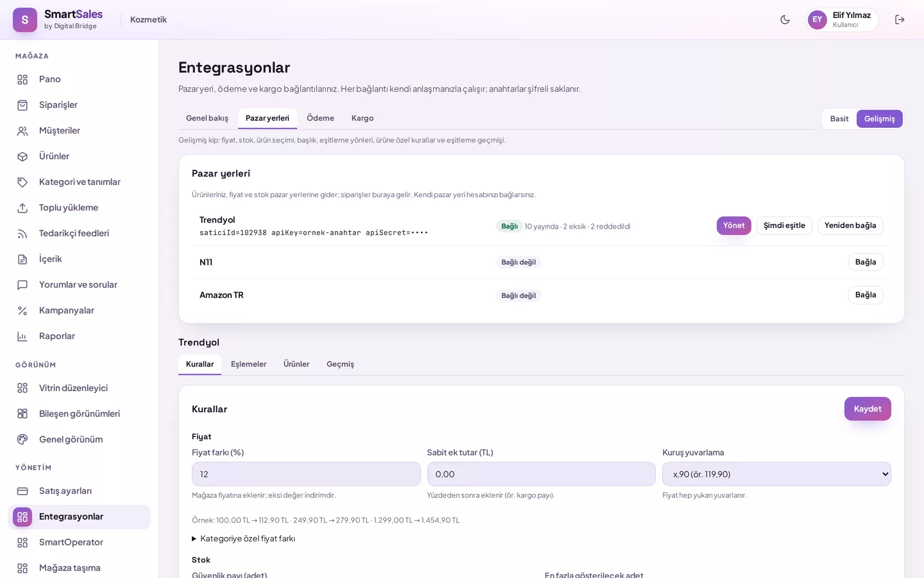This screenshot has width=924, height=578.
Task: Click the Müşteriler people icon
Action: (22, 130)
